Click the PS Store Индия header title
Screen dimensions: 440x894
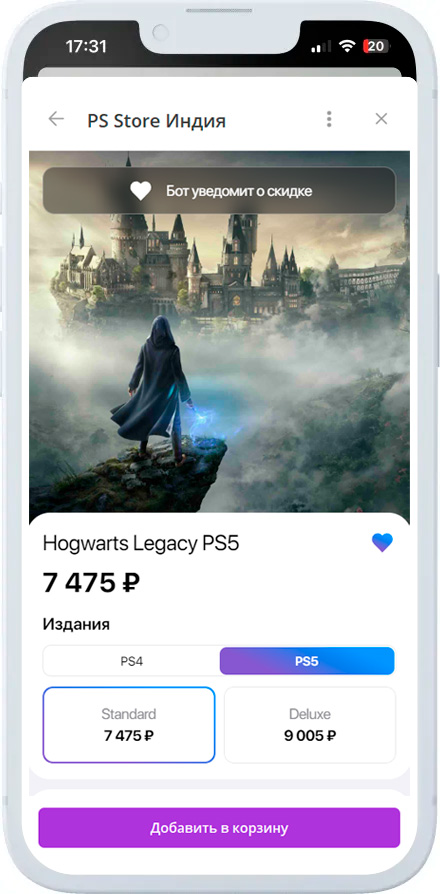click(x=157, y=120)
